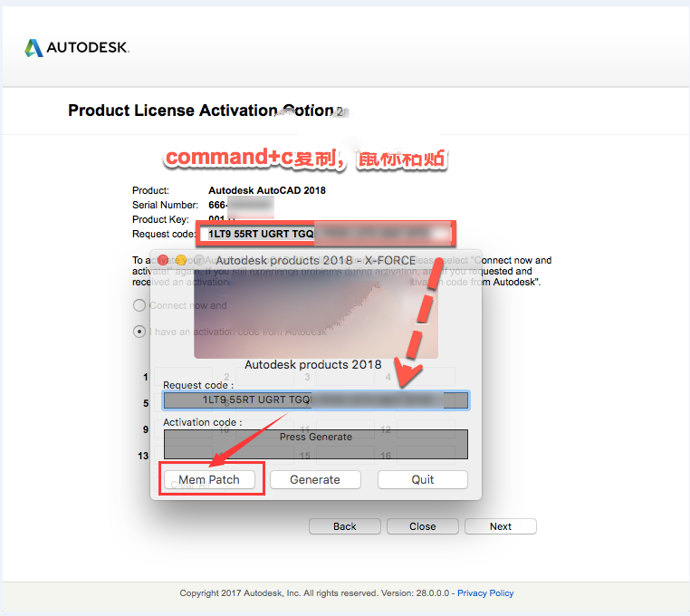Screen dimensions: 690x616
Task: Click the Serial Number value starting 666
Action: click(241, 205)
